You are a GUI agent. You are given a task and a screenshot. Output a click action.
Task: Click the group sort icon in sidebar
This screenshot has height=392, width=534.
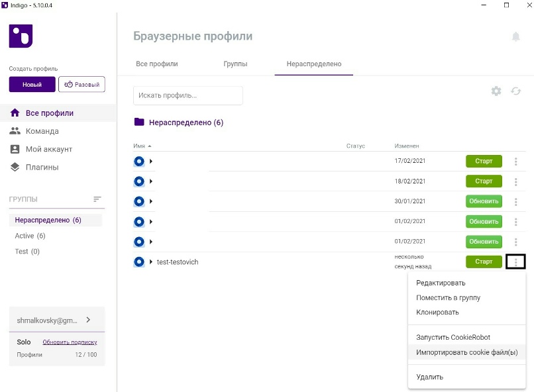click(97, 199)
